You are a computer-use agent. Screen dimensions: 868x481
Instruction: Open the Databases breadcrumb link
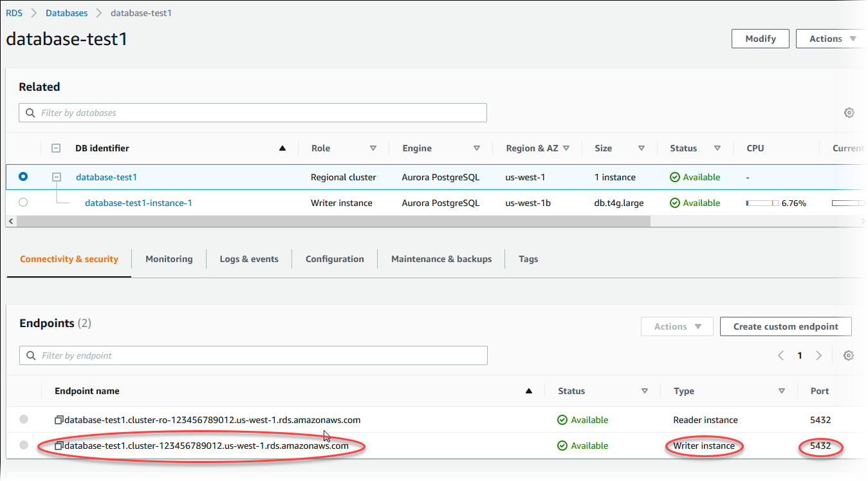pos(66,12)
